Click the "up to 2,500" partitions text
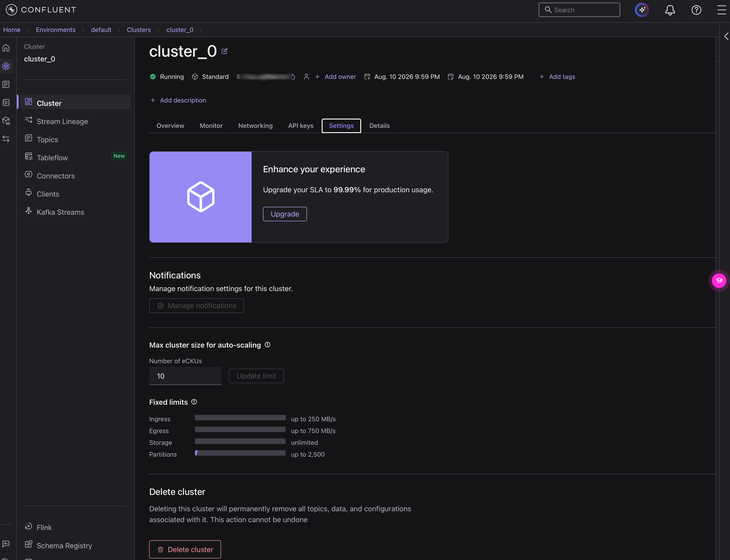Image resolution: width=730 pixels, height=560 pixels. coord(308,454)
